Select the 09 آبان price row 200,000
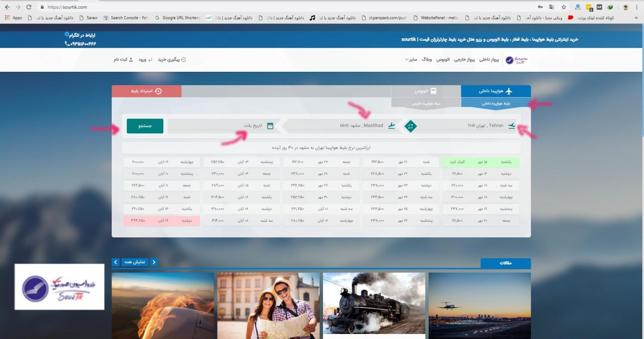644x339 pixels. [x=161, y=162]
